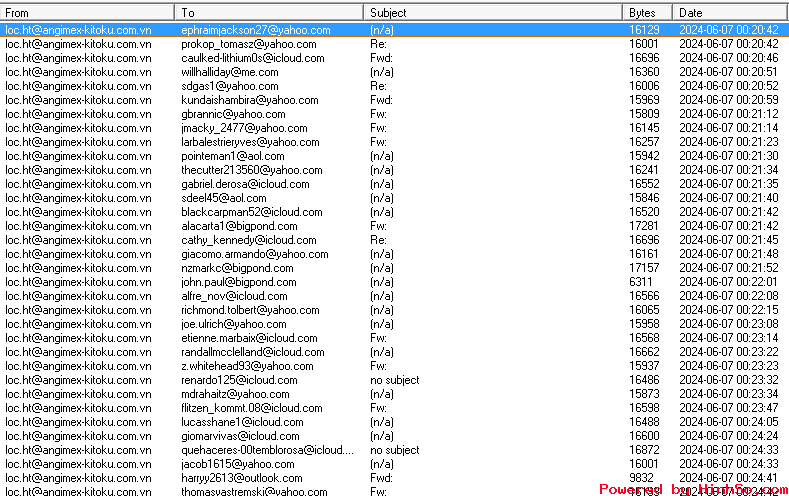Sort the list by From column header
This screenshot has width=789, height=496.
[87, 13]
